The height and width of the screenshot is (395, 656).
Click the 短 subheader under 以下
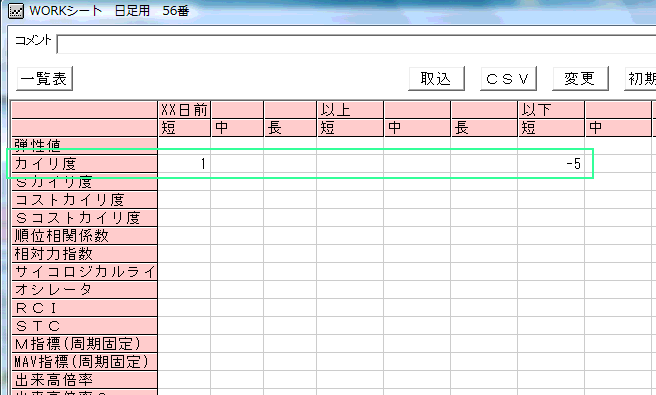[x=551, y=128]
